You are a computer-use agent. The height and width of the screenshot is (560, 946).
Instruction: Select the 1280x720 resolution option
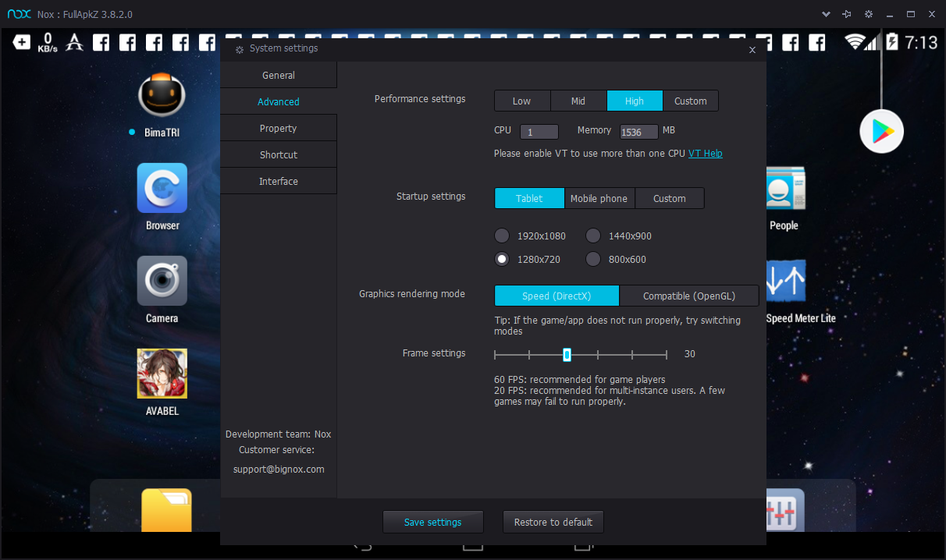pos(503,259)
